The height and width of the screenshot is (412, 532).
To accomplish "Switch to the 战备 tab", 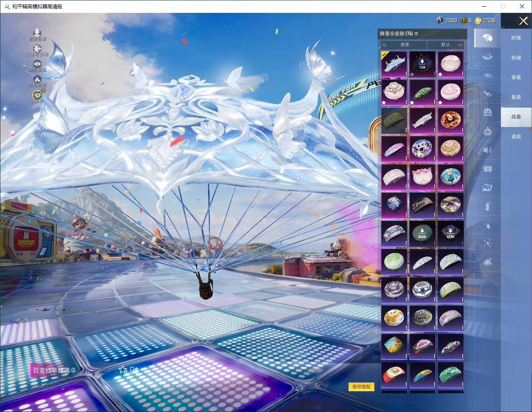I will click(x=516, y=117).
